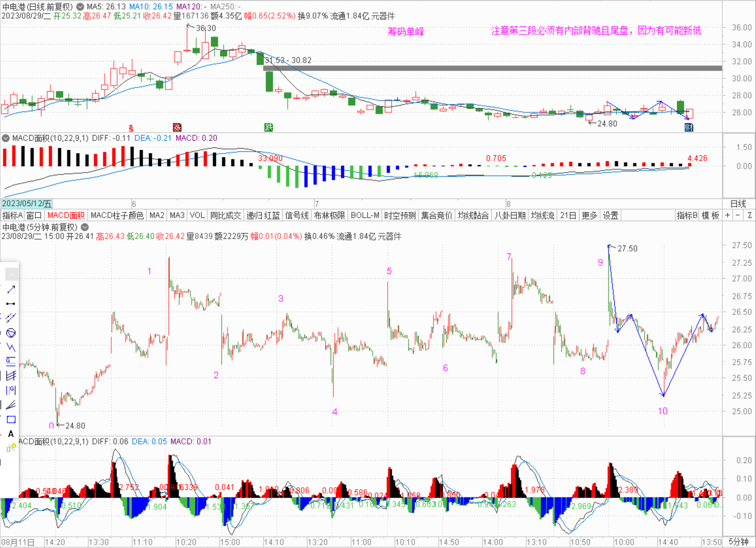The width and height of the screenshot is (756, 548).
Task: Select the MA2 indicator tab
Action: coord(156,215)
